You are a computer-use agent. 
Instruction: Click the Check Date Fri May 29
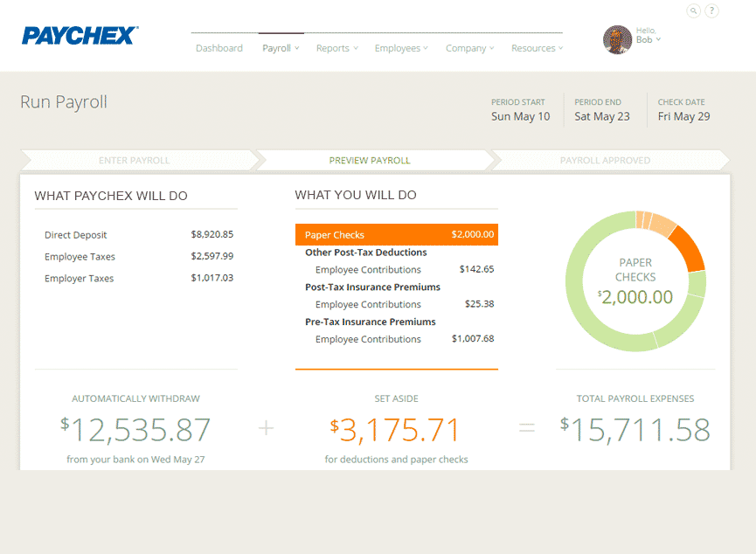click(x=684, y=117)
